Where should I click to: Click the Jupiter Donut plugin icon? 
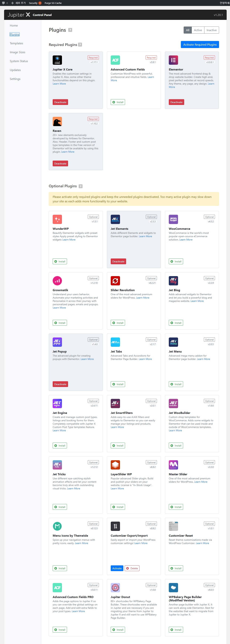click(115, 587)
